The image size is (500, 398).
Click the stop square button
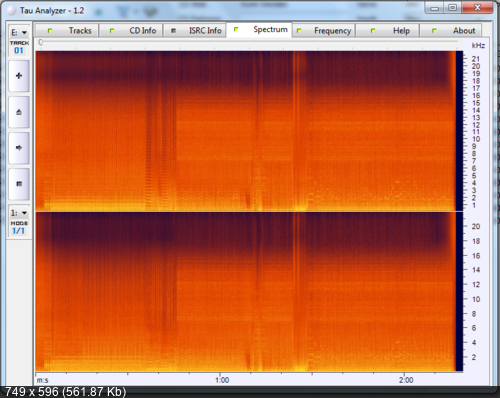click(x=19, y=184)
